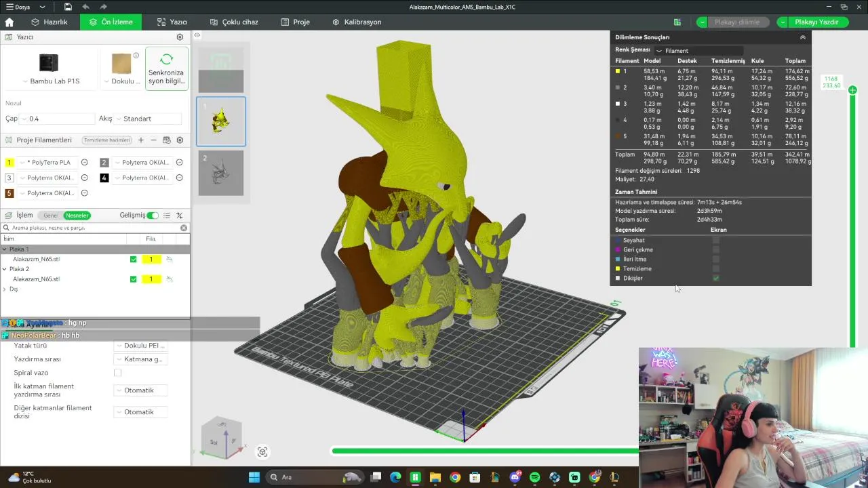This screenshot has width=868, height=488.
Task: Open Yazdırma sırası dropdown
Action: coord(140,359)
